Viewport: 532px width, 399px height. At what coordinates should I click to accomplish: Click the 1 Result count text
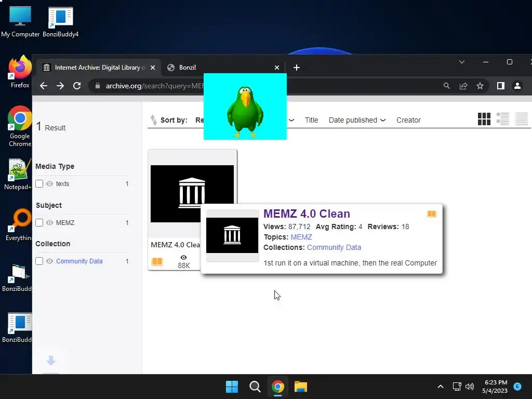pos(50,127)
